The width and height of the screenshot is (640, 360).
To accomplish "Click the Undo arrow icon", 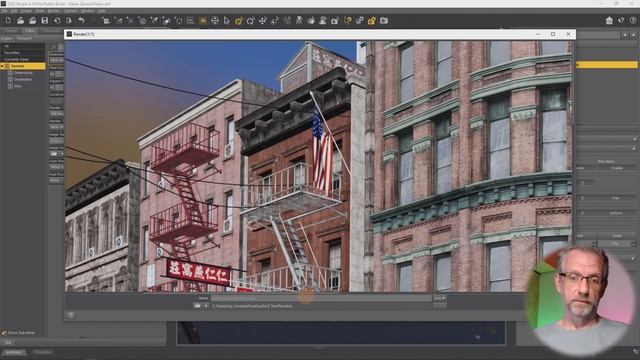I will [81, 20].
